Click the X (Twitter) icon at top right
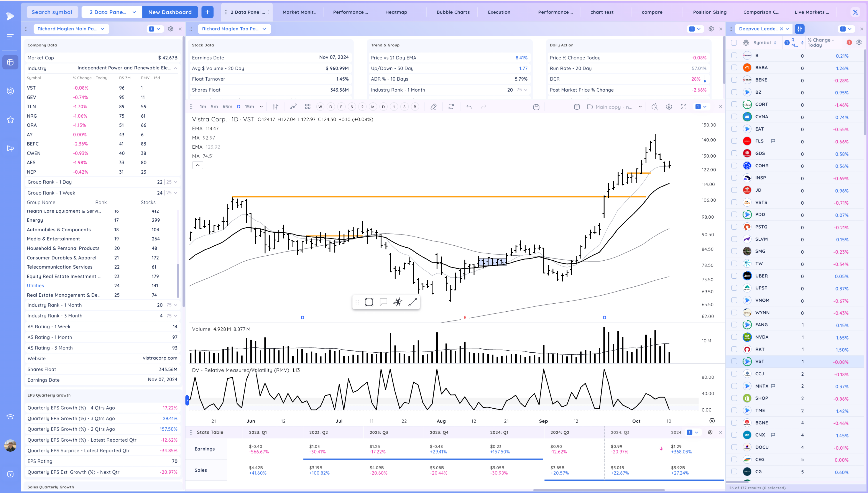The width and height of the screenshot is (868, 493). 855,12
